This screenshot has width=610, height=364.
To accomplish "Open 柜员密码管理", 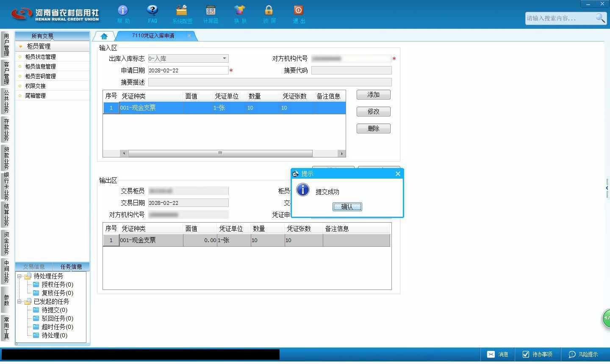I will click(40, 76).
